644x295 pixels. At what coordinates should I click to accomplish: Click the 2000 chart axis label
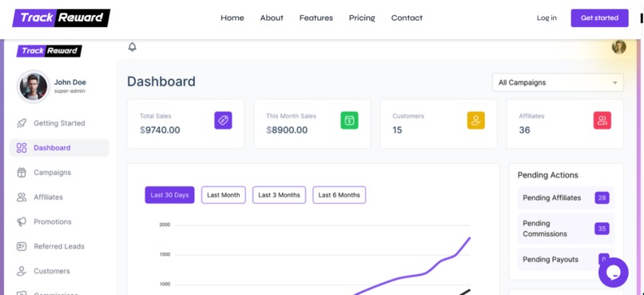tap(165, 225)
